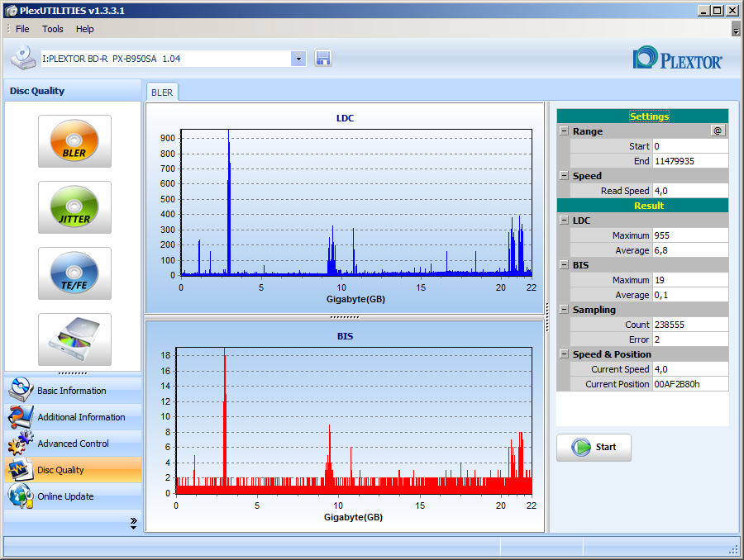This screenshot has width=744, height=560.
Task: Start the disc quality scan
Action: 594,447
